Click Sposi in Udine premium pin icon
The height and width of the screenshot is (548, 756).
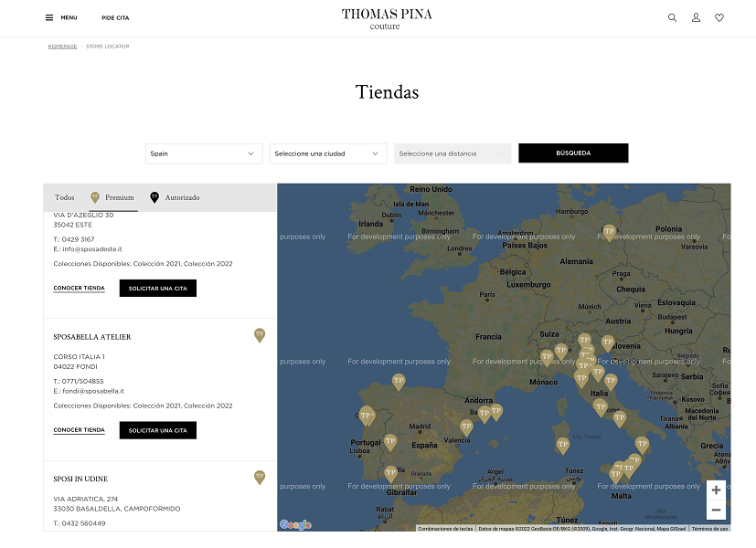pyautogui.click(x=260, y=477)
